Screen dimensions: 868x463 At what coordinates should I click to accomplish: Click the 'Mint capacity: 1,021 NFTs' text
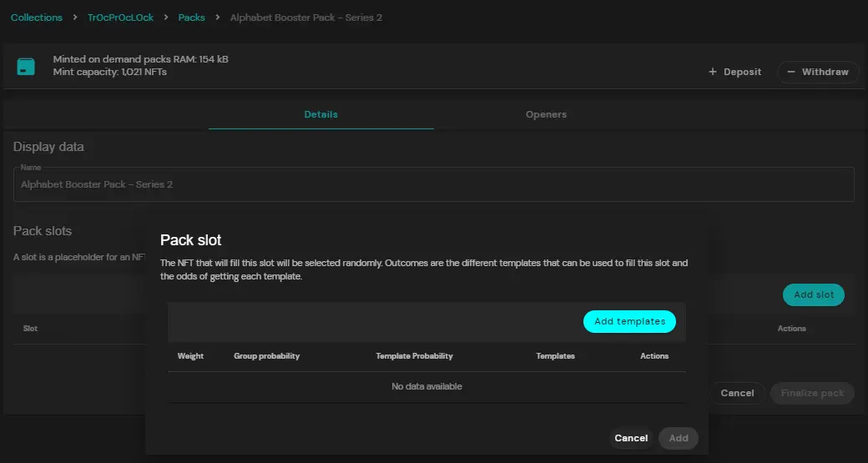click(109, 72)
